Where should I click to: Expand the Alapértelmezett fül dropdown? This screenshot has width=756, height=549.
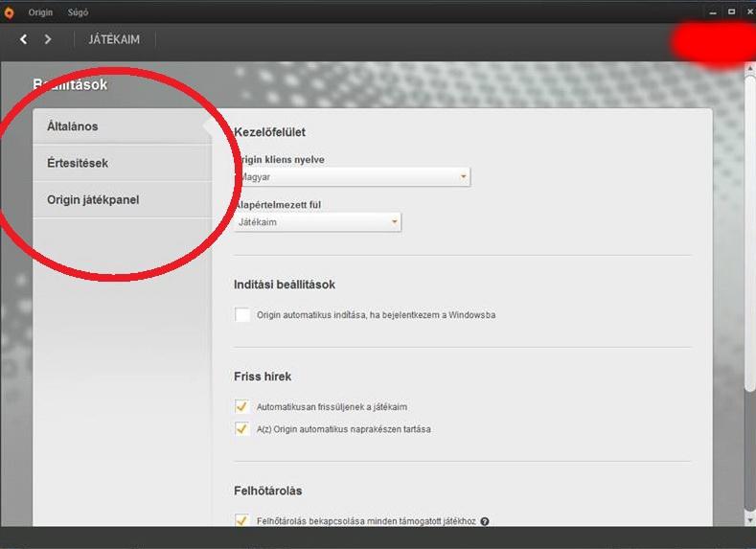point(317,222)
